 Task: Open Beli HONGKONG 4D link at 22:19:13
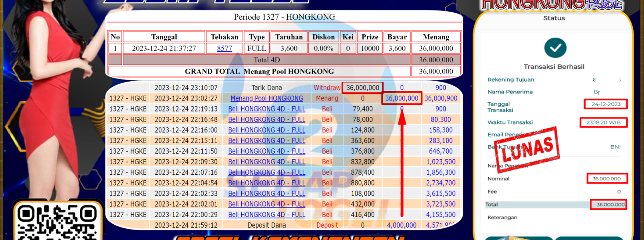tap(266, 109)
